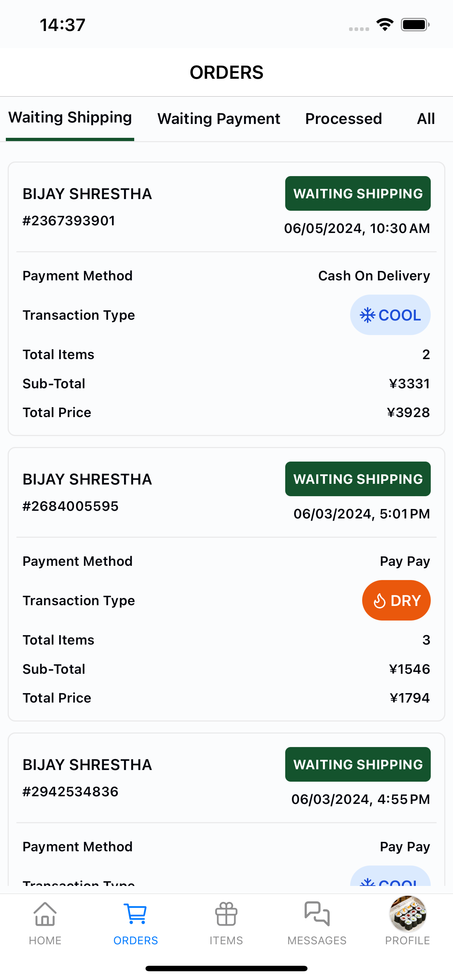Tap Waiting Shipping status on order #2942534836
The width and height of the screenshot is (453, 980).
pyautogui.click(x=358, y=764)
